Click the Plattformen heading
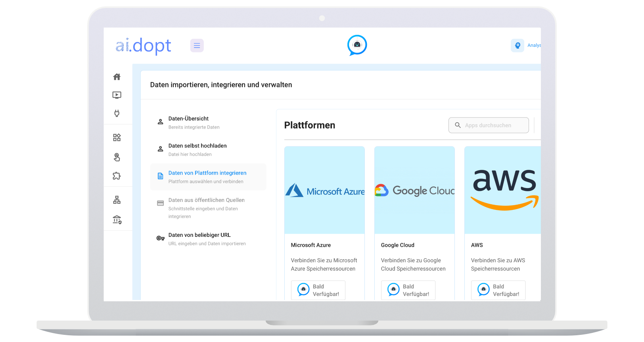644x342 pixels. [x=309, y=125]
